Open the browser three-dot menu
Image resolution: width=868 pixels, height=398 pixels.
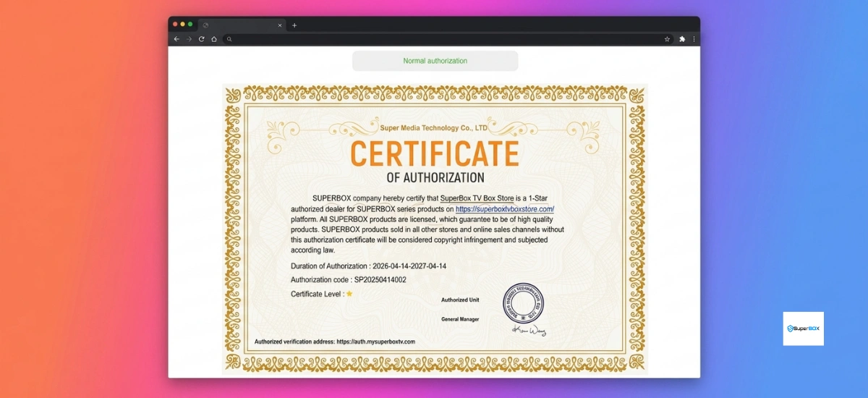pos(694,39)
